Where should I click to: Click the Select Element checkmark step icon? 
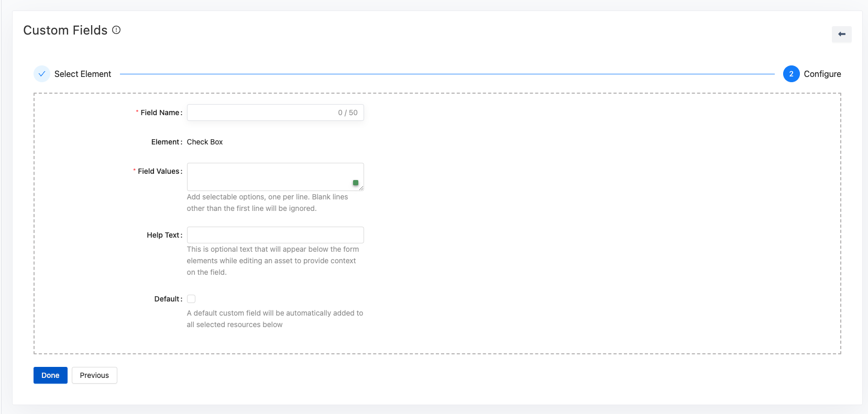[x=42, y=74]
